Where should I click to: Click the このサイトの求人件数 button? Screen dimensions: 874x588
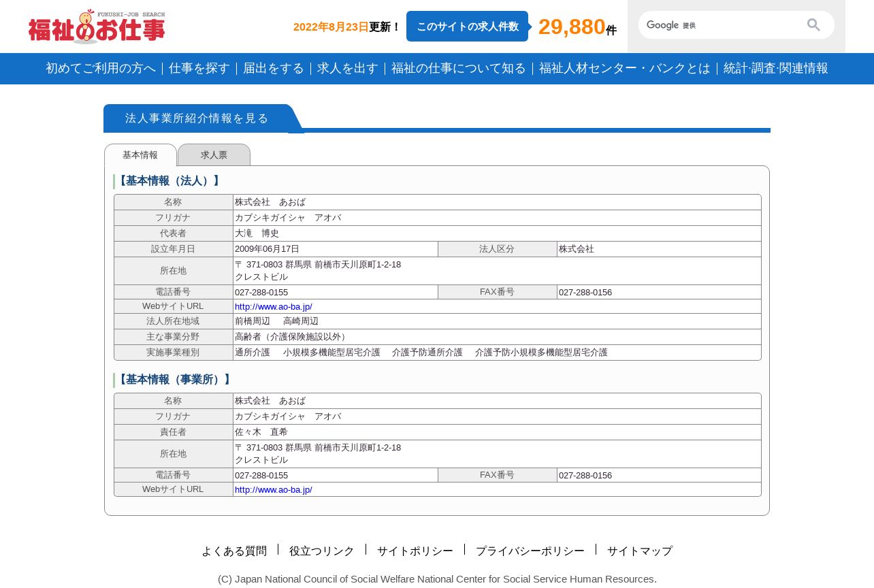click(467, 27)
